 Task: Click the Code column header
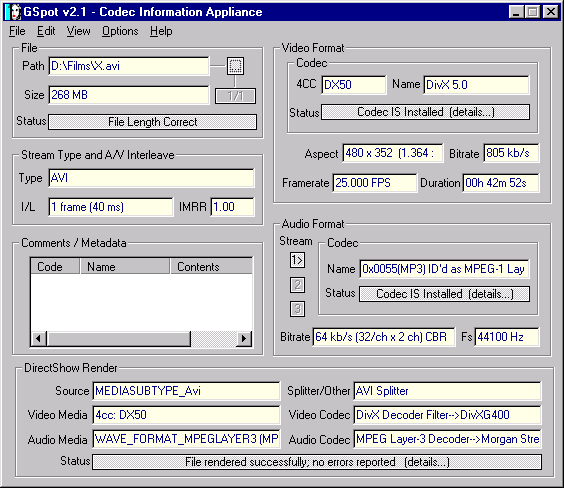coord(55,266)
